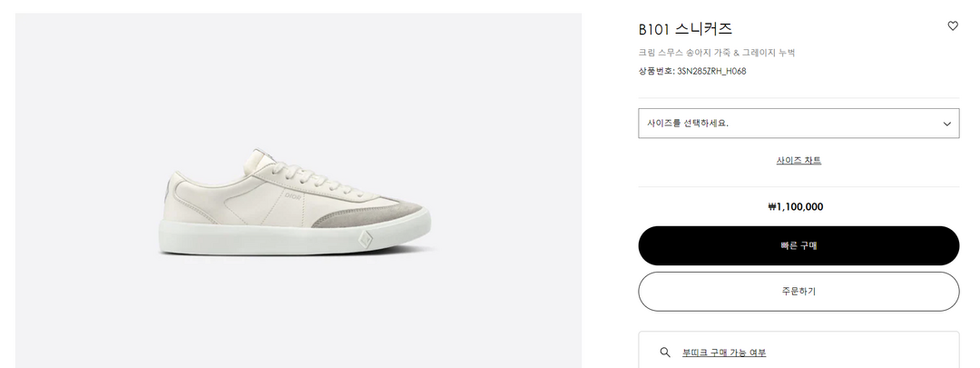
Task: Click the 크림 스무스 송아지 가죽 description
Action: tap(717, 53)
